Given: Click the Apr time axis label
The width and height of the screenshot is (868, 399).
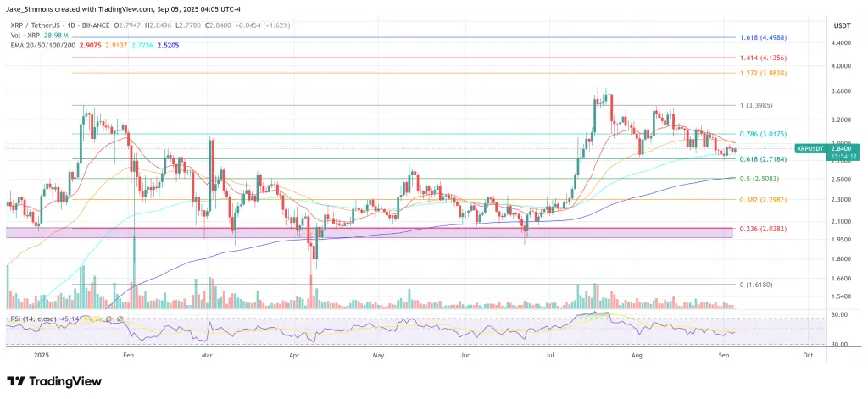Looking at the screenshot, I should click(x=294, y=354).
